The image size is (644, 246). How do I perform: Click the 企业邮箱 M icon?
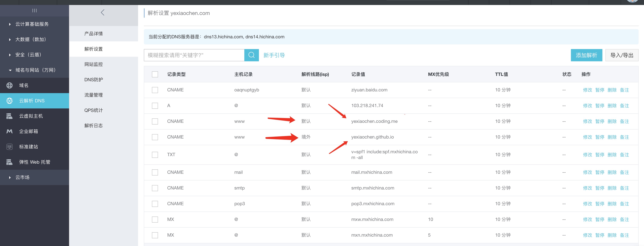10,131
